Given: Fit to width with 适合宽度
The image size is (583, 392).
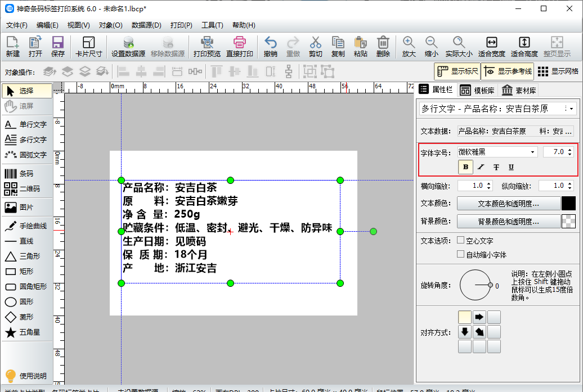Looking at the screenshot, I should pyautogui.click(x=491, y=47).
